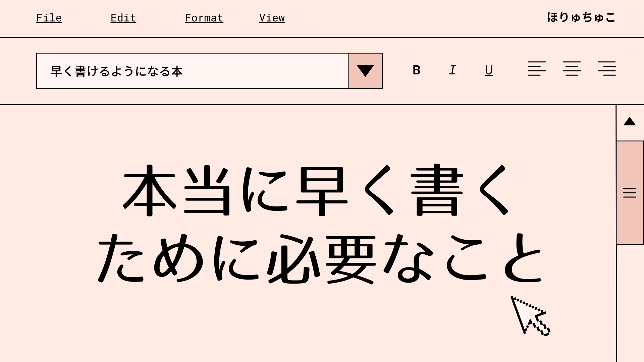Open the File menu
The height and width of the screenshot is (362, 644).
click(x=49, y=18)
